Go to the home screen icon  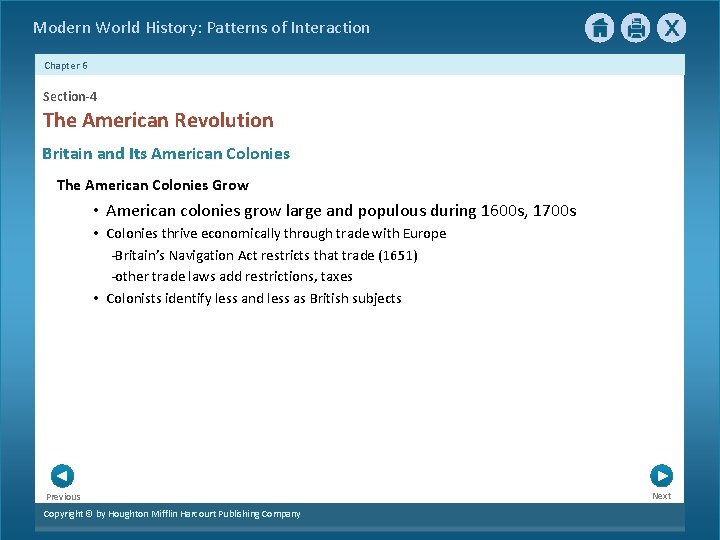click(x=599, y=28)
